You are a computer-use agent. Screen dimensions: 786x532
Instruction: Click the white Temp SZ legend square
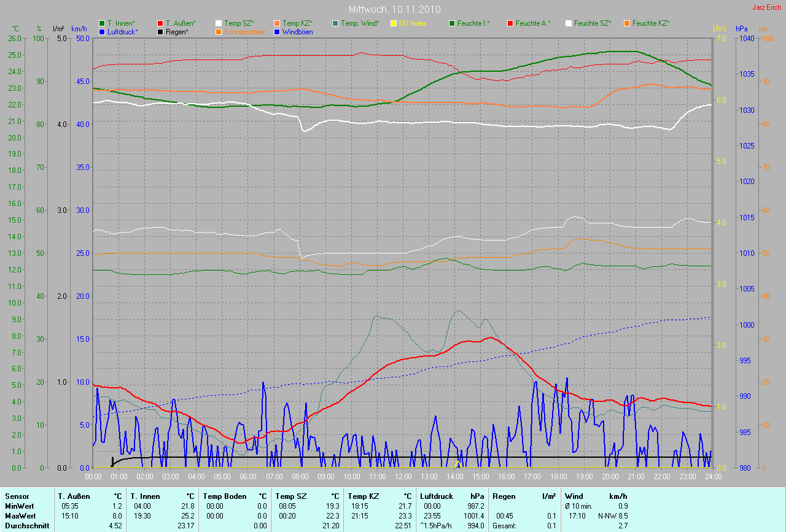pos(219,23)
